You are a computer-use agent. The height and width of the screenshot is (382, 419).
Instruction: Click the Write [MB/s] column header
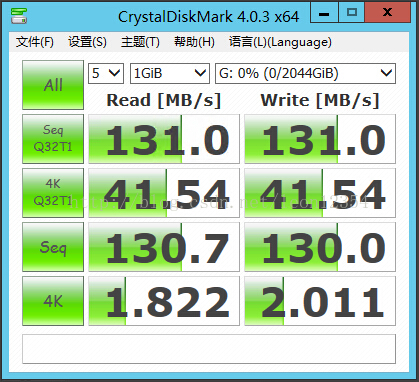click(x=320, y=100)
